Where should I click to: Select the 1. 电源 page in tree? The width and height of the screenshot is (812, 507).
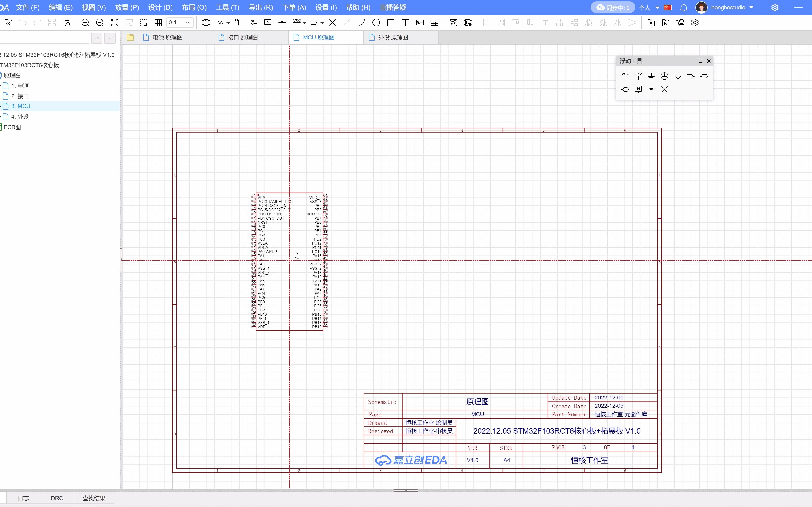click(20, 86)
